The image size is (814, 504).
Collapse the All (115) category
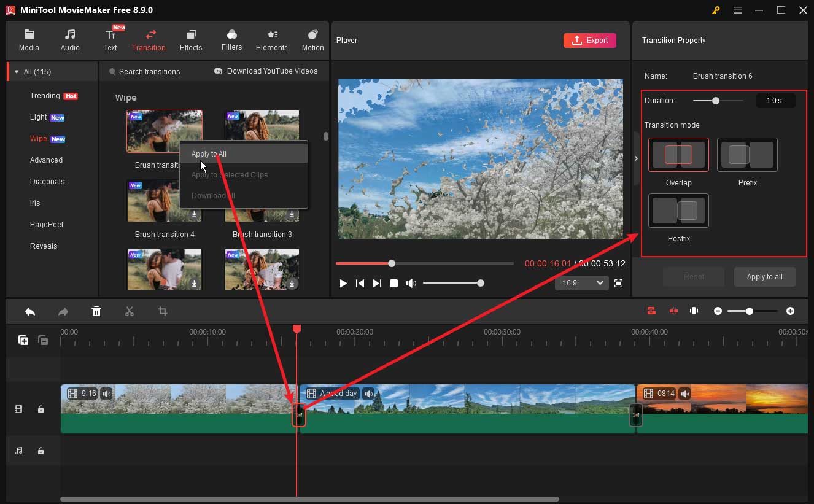[x=17, y=72]
